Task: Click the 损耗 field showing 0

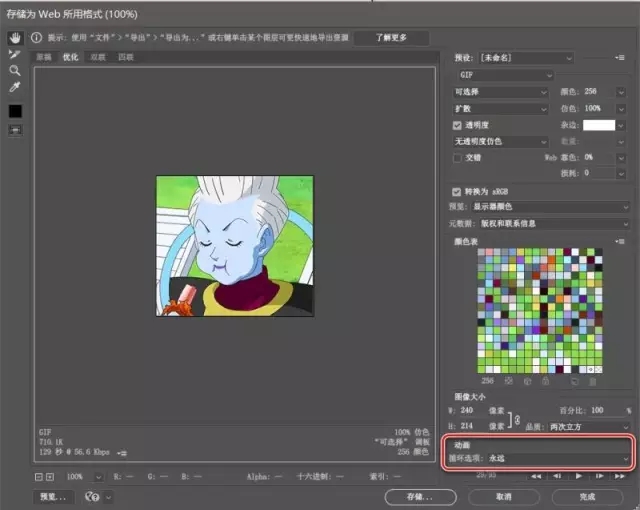Action: click(598, 173)
